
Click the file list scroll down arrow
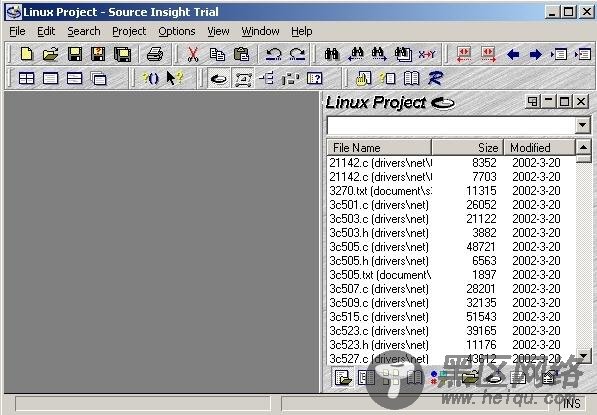(583, 356)
